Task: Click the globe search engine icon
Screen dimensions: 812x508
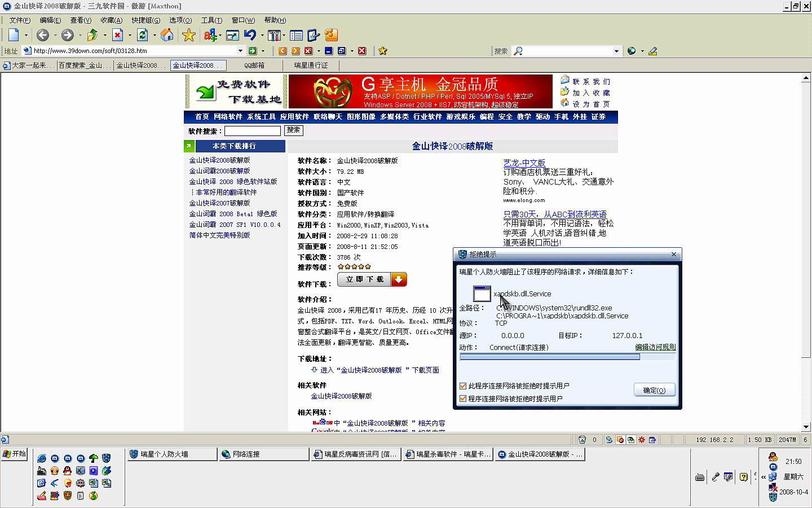Action: (632, 51)
